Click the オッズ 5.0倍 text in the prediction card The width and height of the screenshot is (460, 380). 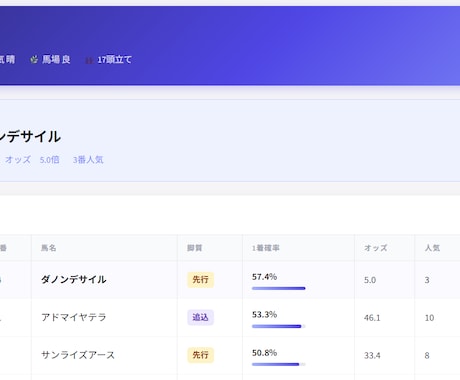click(x=32, y=160)
